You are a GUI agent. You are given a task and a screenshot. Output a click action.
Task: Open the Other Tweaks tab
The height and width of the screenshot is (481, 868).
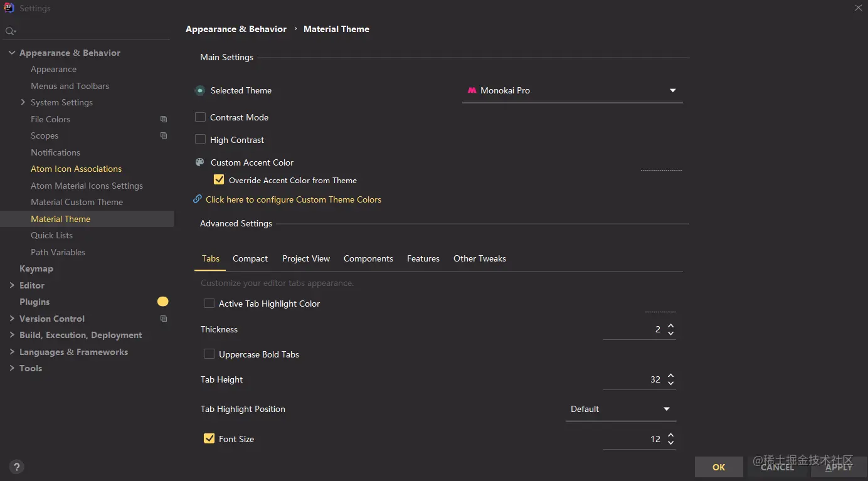click(x=479, y=258)
